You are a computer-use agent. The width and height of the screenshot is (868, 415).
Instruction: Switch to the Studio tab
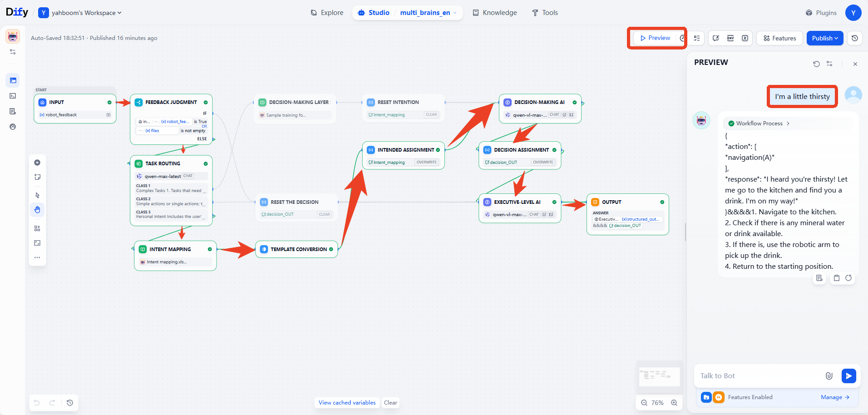click(374, 13)
